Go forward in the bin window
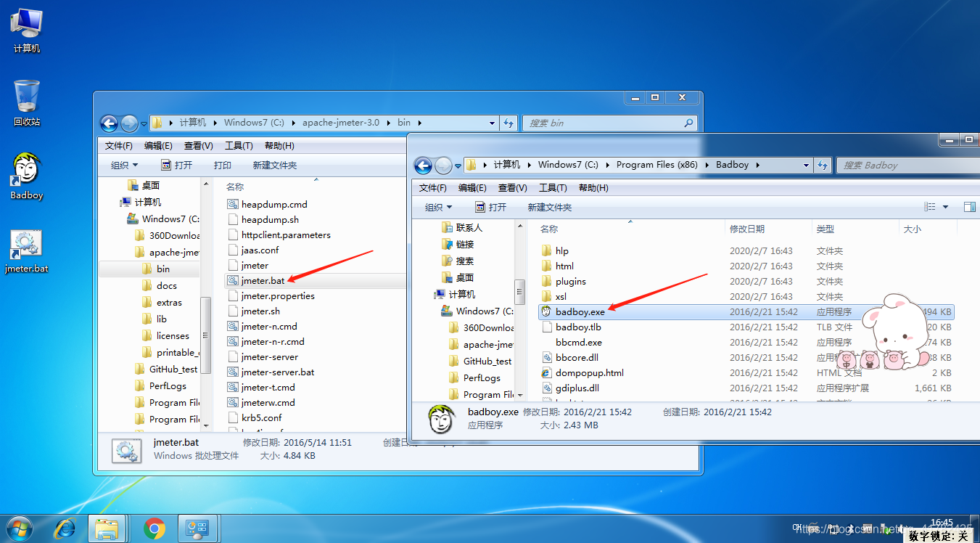Screen dimensions: 980x543 129,123
